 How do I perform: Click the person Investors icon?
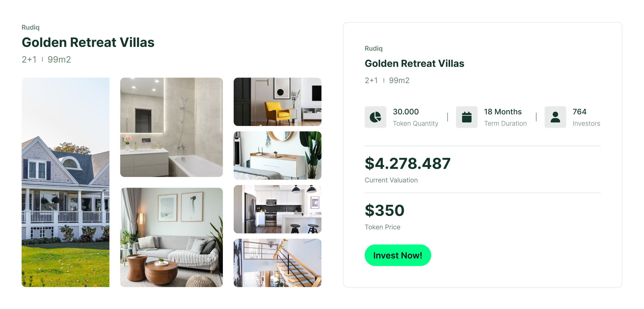point(555,117)
